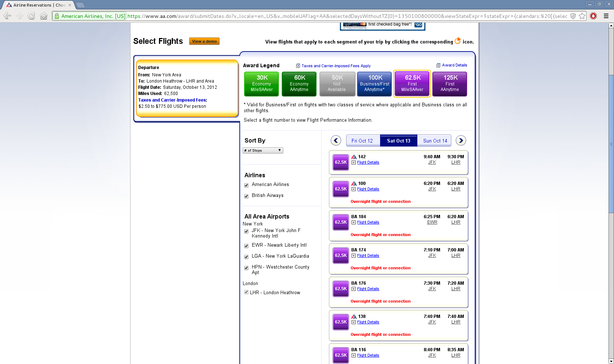Click the next date arrow icon

pyautogui.click(x=461, y=141)
